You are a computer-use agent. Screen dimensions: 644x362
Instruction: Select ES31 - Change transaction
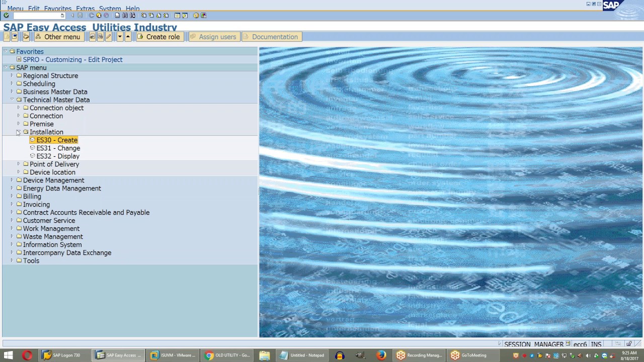(x=58, y=148)
